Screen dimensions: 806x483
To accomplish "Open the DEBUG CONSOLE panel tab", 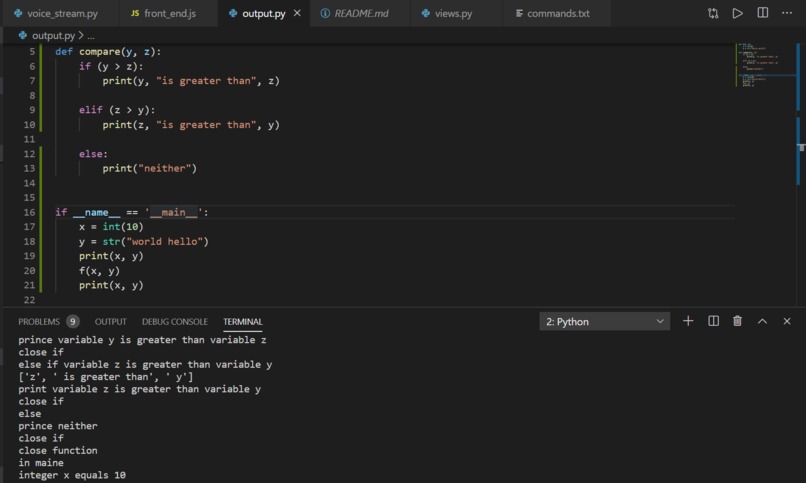I will tap(175, 322).
